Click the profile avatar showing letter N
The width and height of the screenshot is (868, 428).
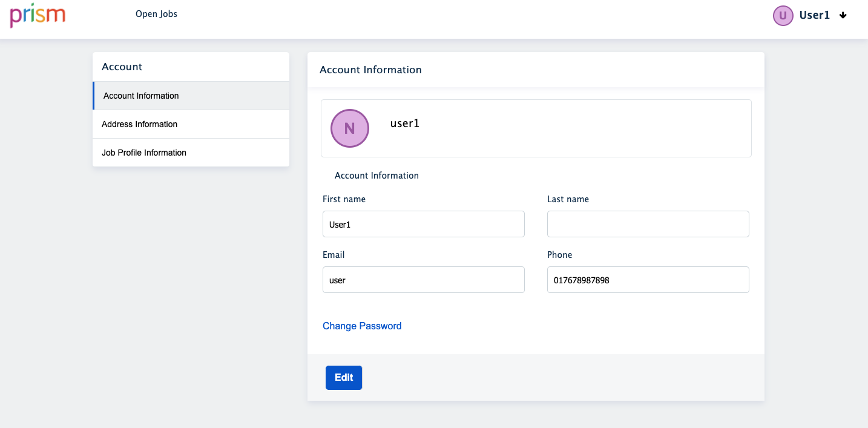click(x=350, y=128)
